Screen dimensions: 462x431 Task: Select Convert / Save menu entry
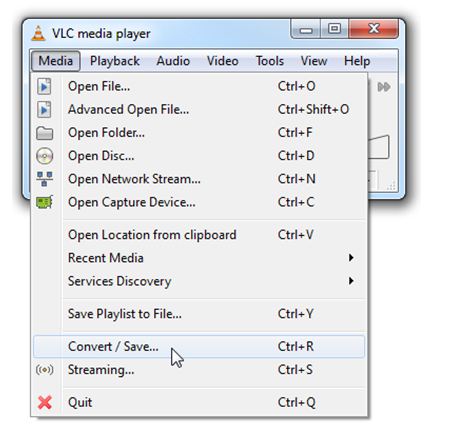[199, 347]
